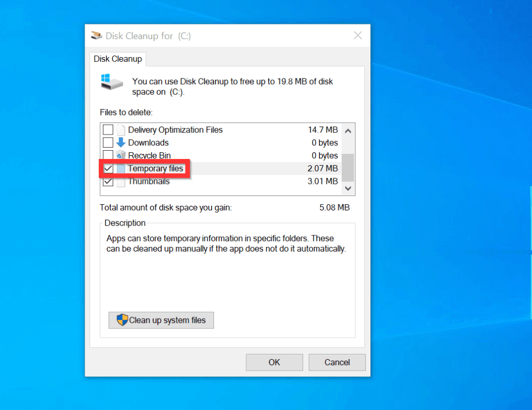Click the Delivery Optimization Files page icon
The width and height of the screenshot is (532, 410).
[121, 130]
